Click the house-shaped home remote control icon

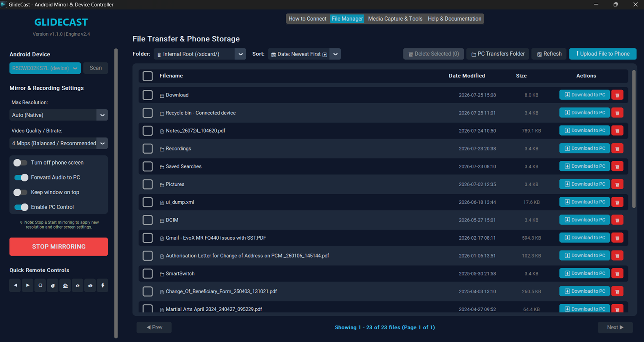pos(65,285)
